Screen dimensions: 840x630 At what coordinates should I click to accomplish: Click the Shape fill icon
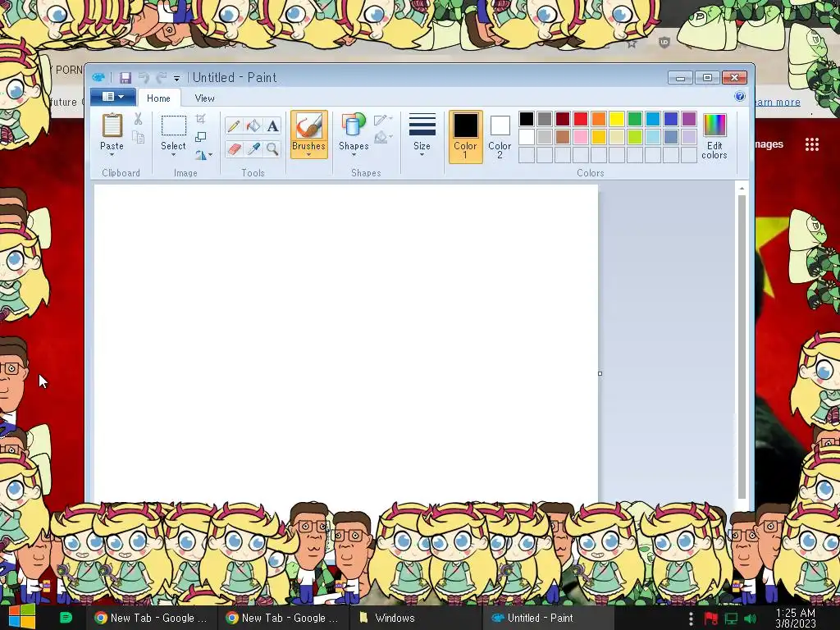(381, 138)
